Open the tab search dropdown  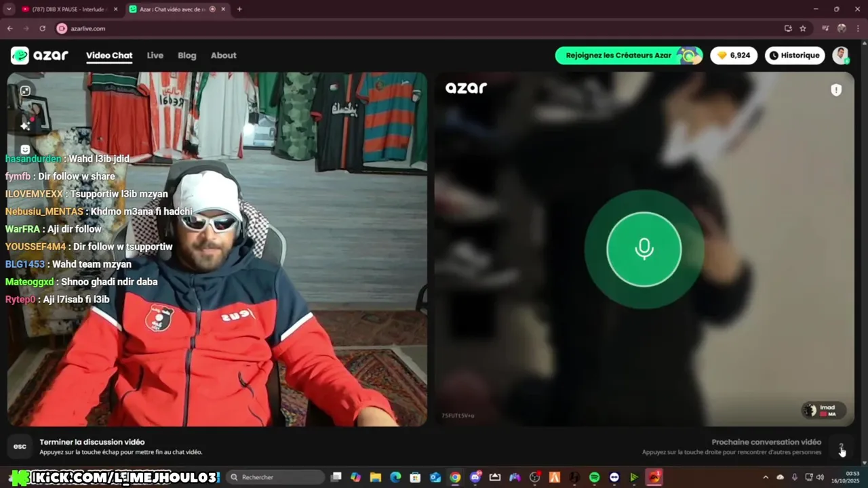click(9, 9)
